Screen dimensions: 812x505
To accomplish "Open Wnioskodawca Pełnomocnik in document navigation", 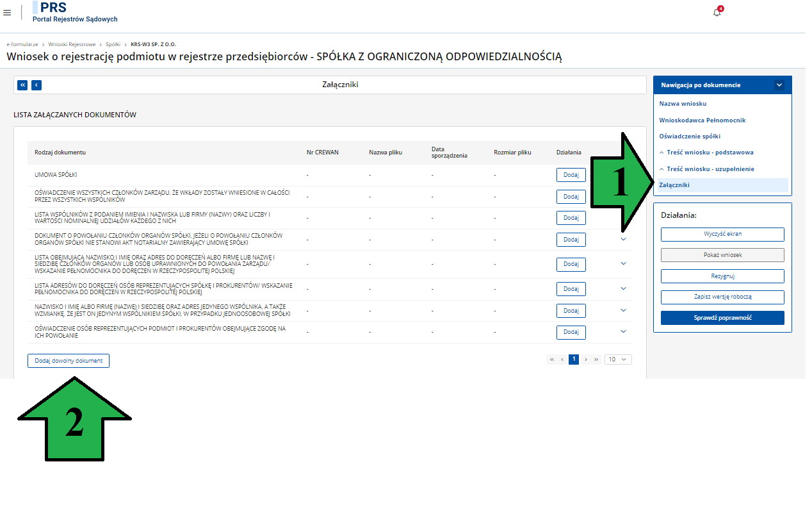I will (x=702, y=120).
